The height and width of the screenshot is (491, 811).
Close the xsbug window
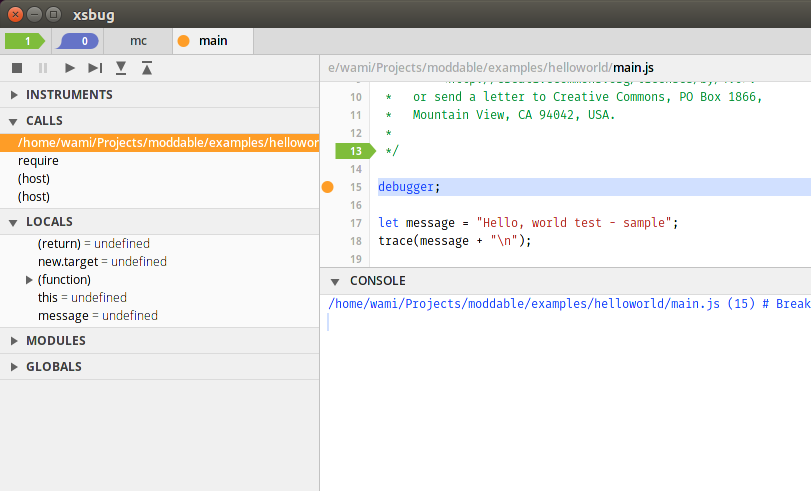pyautogui.click(x=16, y=14)
